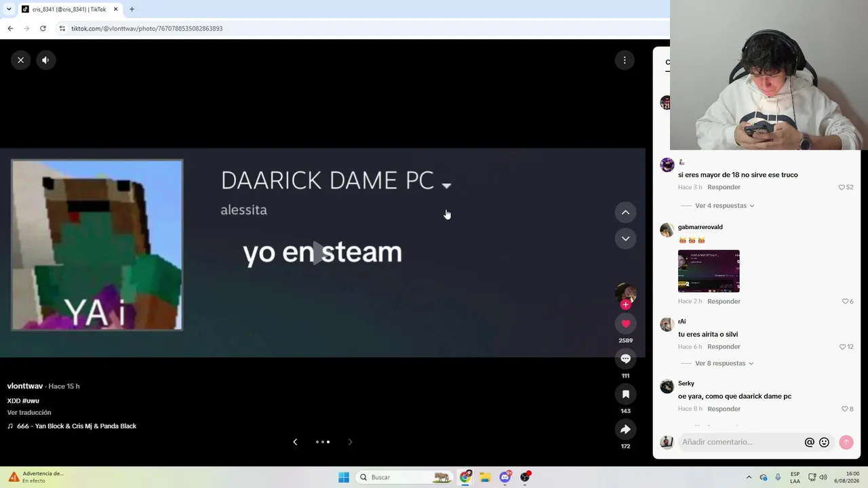Open File Explorer from the taskbar
868x488 pixels.
pos(485,477)
